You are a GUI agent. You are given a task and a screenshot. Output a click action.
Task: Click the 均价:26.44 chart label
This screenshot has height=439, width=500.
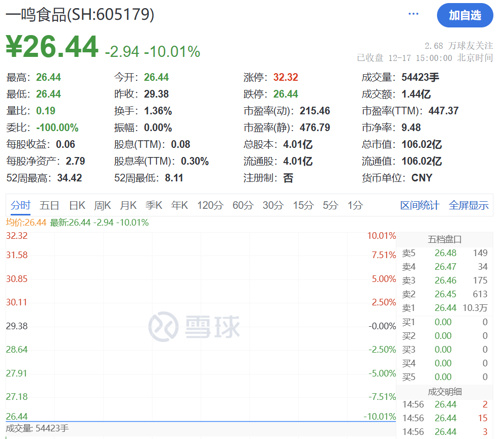coord(26,222)
